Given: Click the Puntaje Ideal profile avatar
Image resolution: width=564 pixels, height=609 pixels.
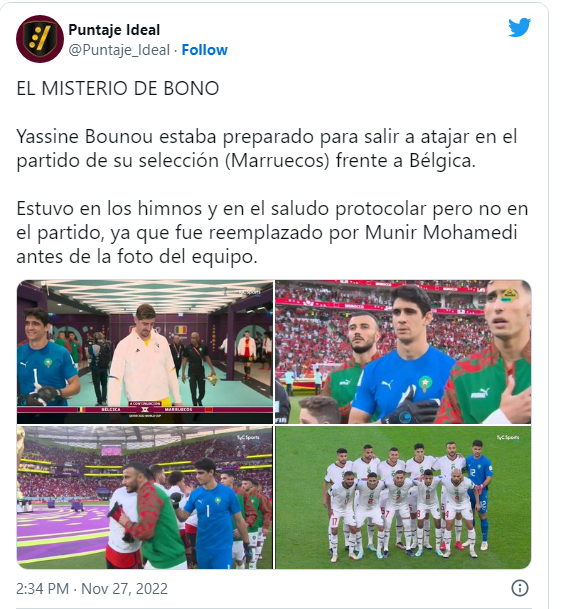Looking at the screenshot, I should [x=40, y=39].
